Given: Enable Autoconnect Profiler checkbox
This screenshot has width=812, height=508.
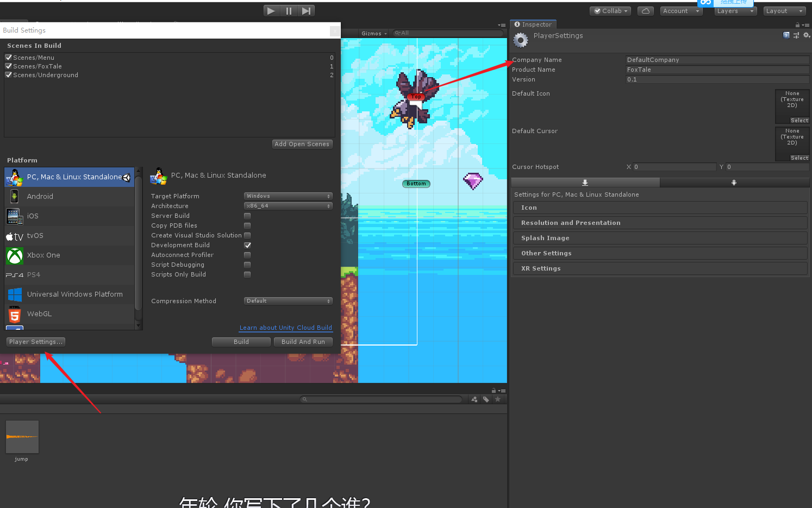Looking at the screenshot, I should coord(247,255).
